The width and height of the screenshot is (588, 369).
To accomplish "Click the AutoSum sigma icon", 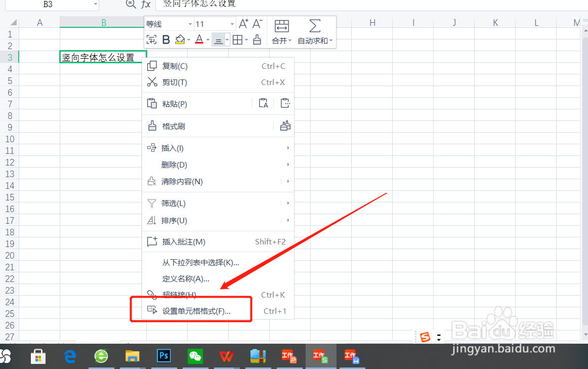I will click(315, 26).
